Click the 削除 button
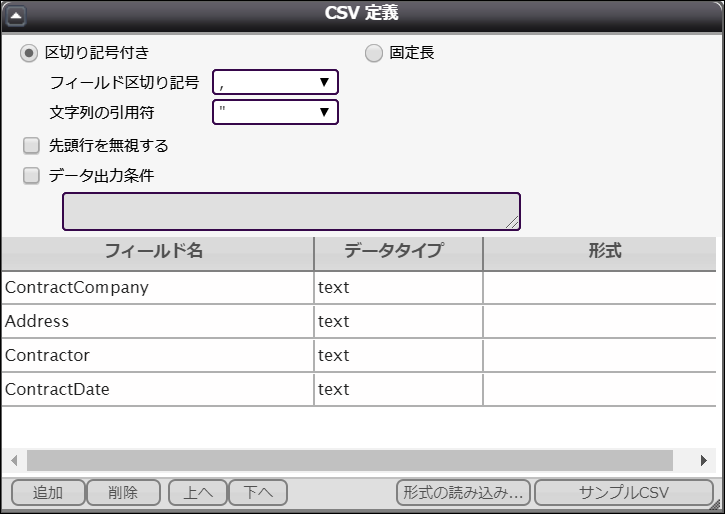Image resolution: width=725 pixels, height=514 pixels. coord(123,493)
